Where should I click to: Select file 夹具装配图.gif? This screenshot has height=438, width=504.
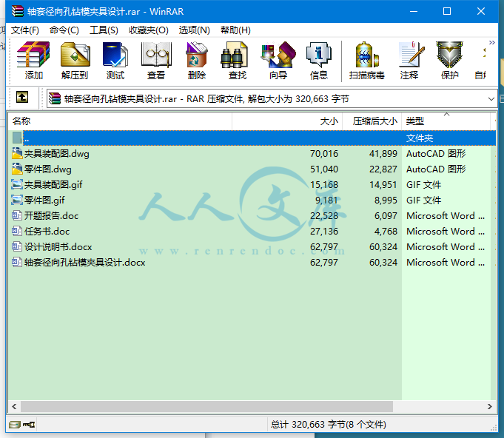point(252,184)
